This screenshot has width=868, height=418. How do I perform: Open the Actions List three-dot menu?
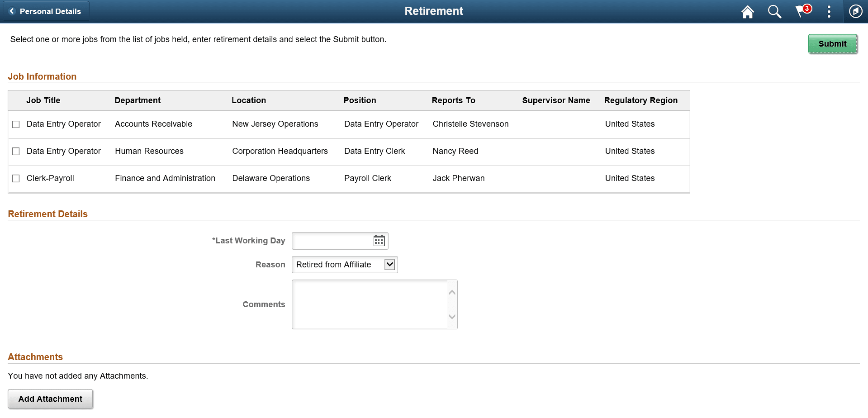tap(829, 11)
